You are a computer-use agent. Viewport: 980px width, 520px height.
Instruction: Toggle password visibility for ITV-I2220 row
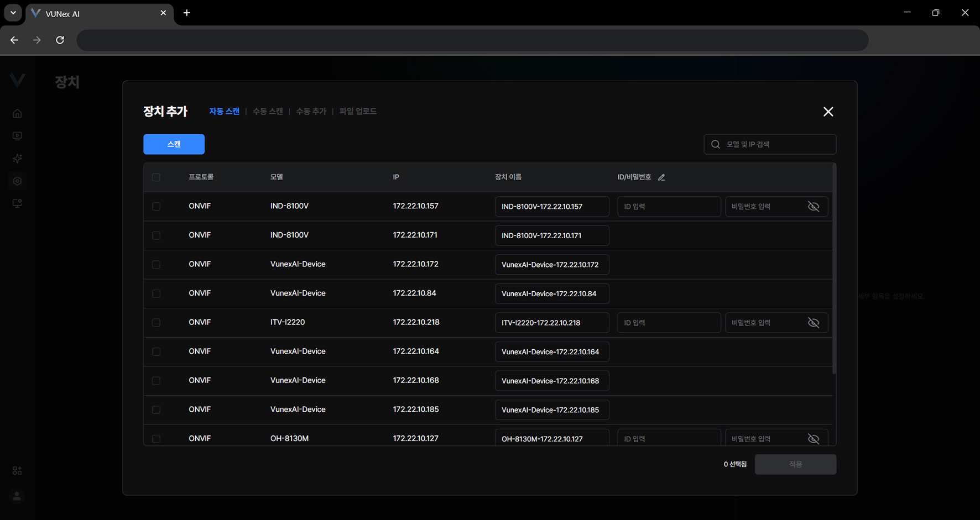813,323
